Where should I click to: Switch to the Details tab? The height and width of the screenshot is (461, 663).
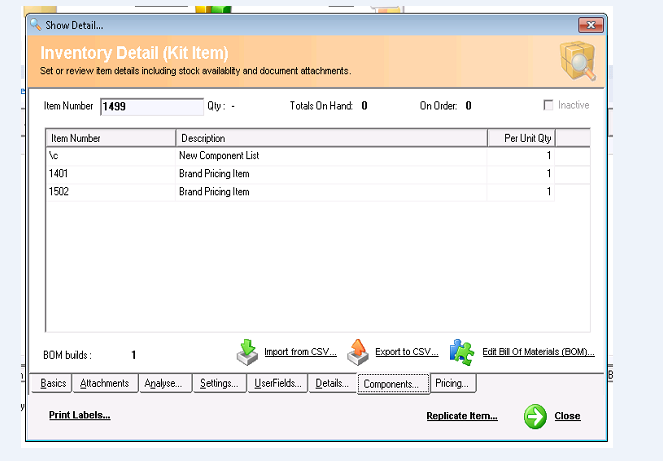pos(332,383)
